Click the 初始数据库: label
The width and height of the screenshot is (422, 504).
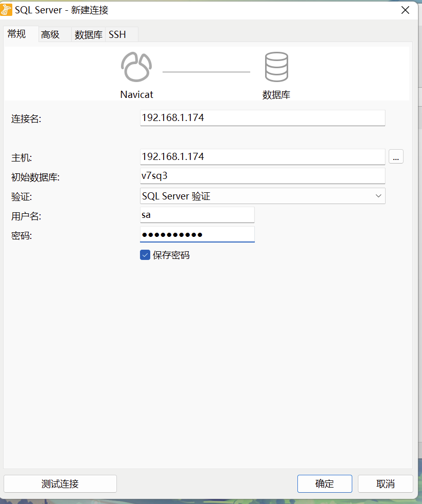tap(35, 177)
